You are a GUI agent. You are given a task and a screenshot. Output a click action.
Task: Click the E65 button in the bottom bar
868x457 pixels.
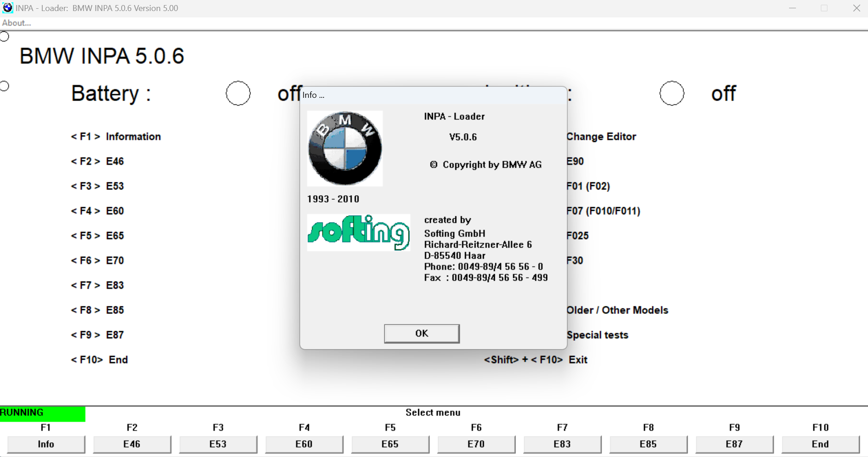[x=390, y=444]
